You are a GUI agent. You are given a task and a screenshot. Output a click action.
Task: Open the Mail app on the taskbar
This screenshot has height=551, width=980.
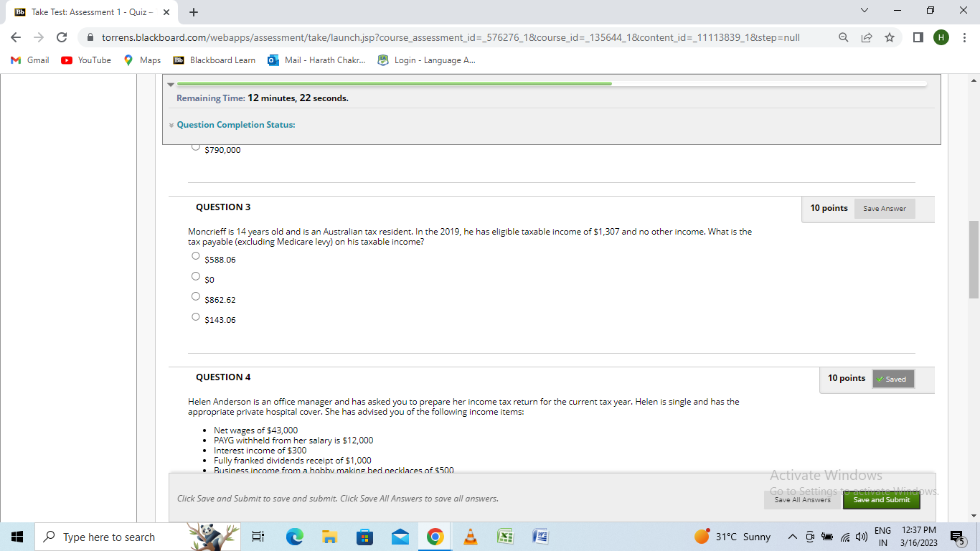(400, 537)
